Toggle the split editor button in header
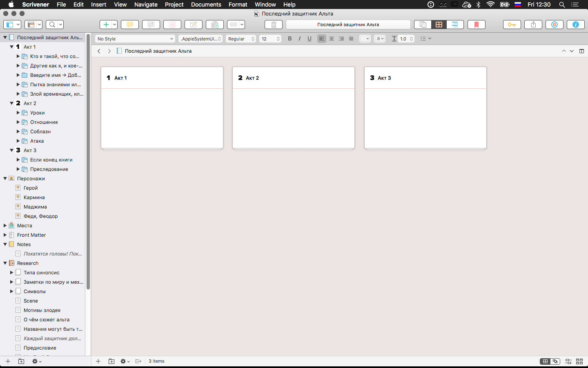 pyautogui.click(x=581, y=51)
